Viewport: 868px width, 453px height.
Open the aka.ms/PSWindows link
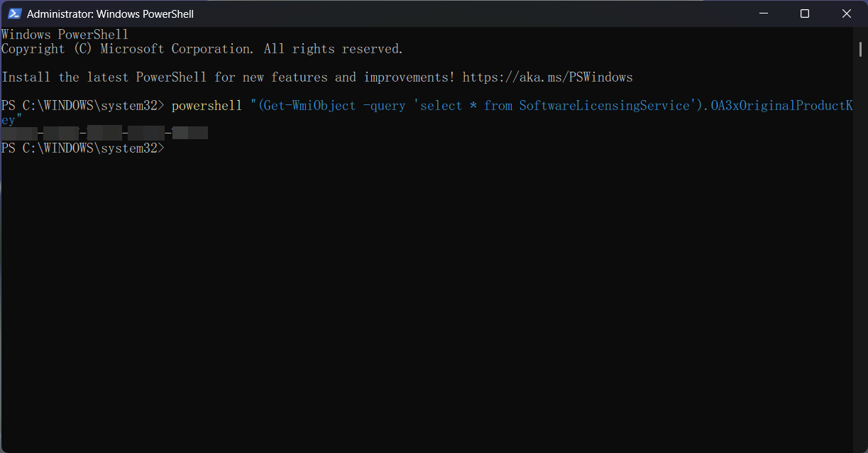(x=547, y=77)
